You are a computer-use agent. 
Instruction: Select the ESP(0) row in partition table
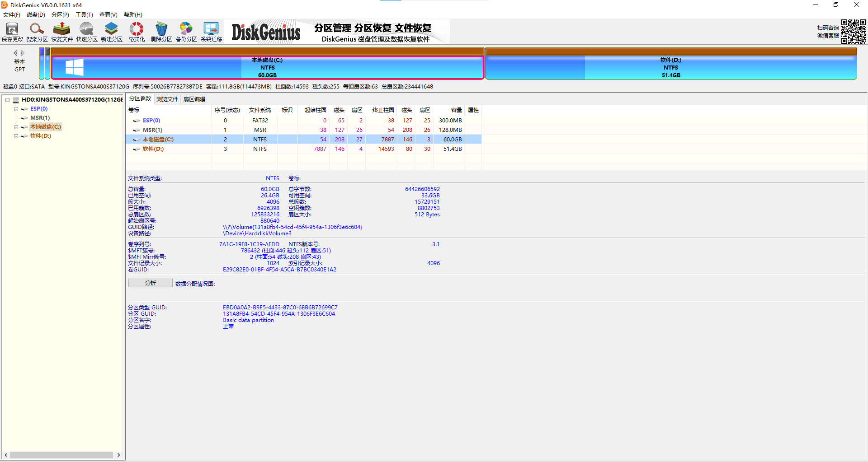pos(304,121)
